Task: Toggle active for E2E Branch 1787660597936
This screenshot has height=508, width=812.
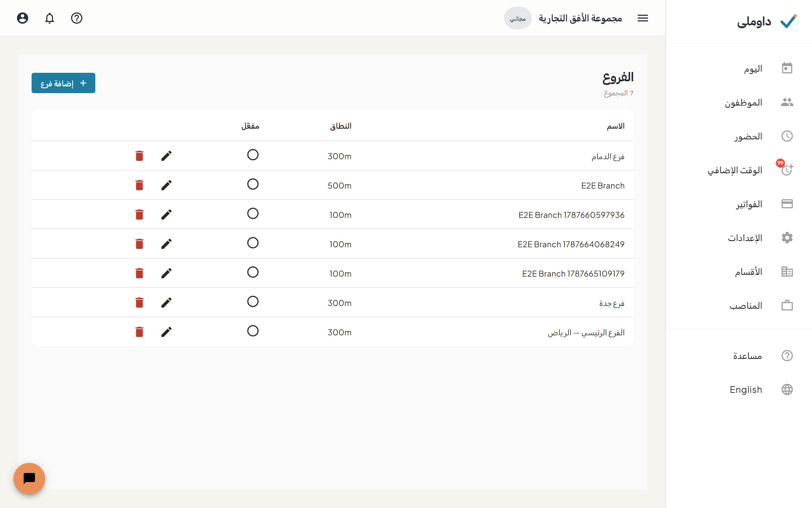Action: click(253, 213)
